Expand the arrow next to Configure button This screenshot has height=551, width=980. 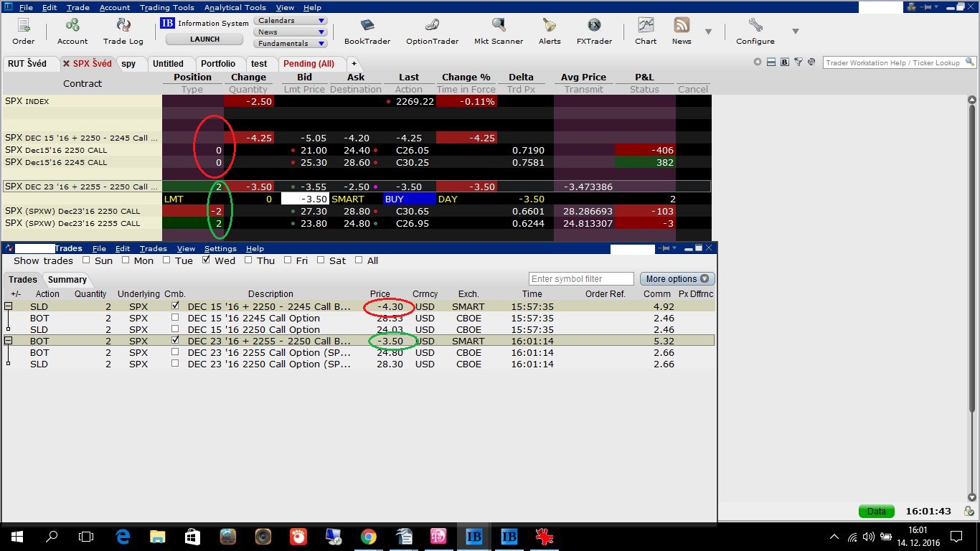click(795, 32)
